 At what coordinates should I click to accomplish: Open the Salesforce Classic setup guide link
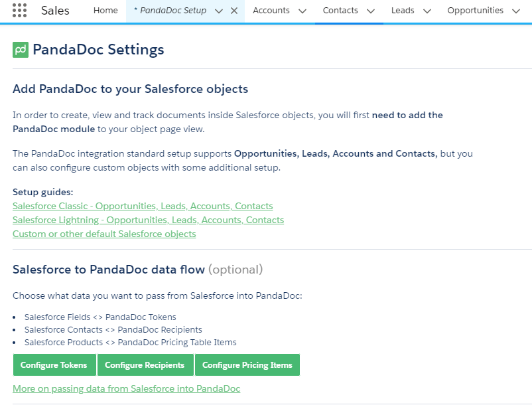(143, 206)
